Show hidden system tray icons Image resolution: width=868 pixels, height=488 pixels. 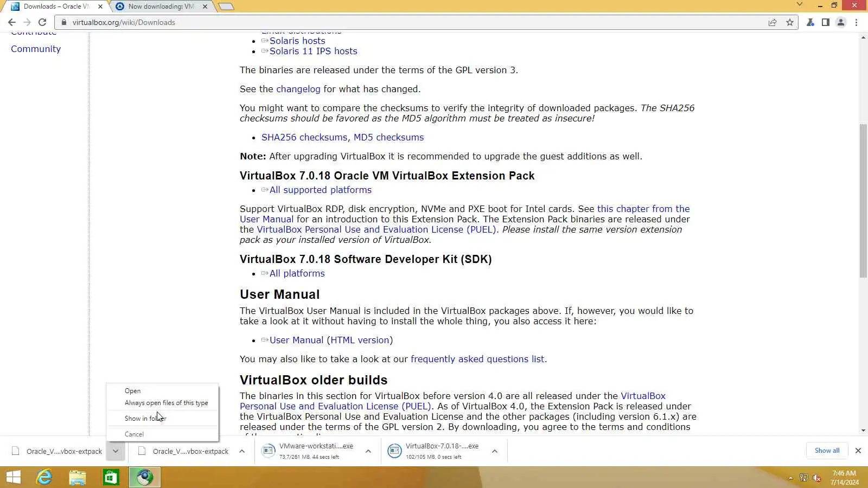(790, 478)
